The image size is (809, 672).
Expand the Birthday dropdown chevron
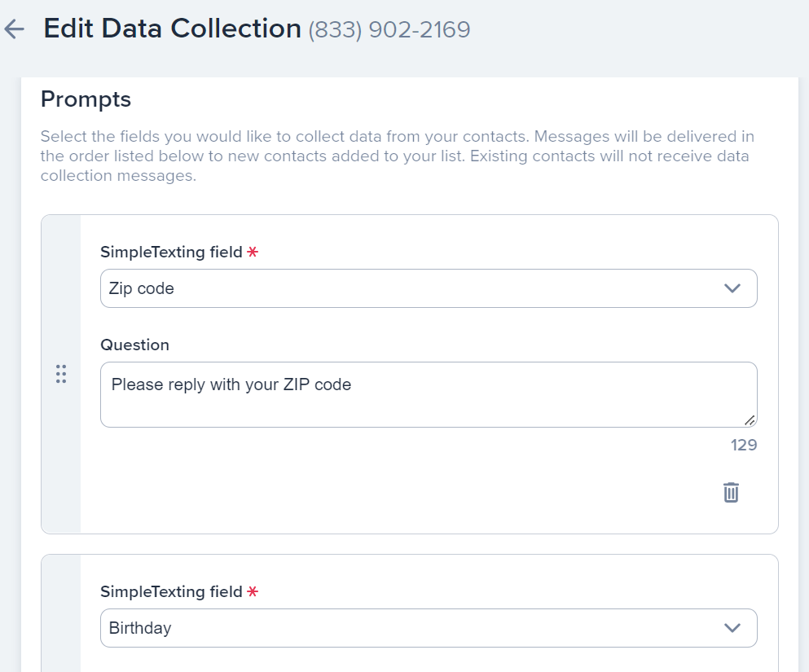click(732, 628)
